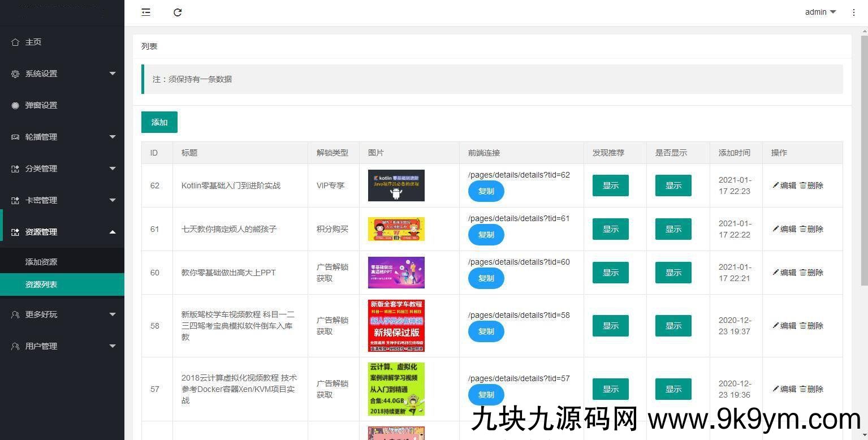Image resolution: width=868 pixels, height=440 pixels.
Task: Open the Kotlin course thumbnail image
Action: click(396, 186)
